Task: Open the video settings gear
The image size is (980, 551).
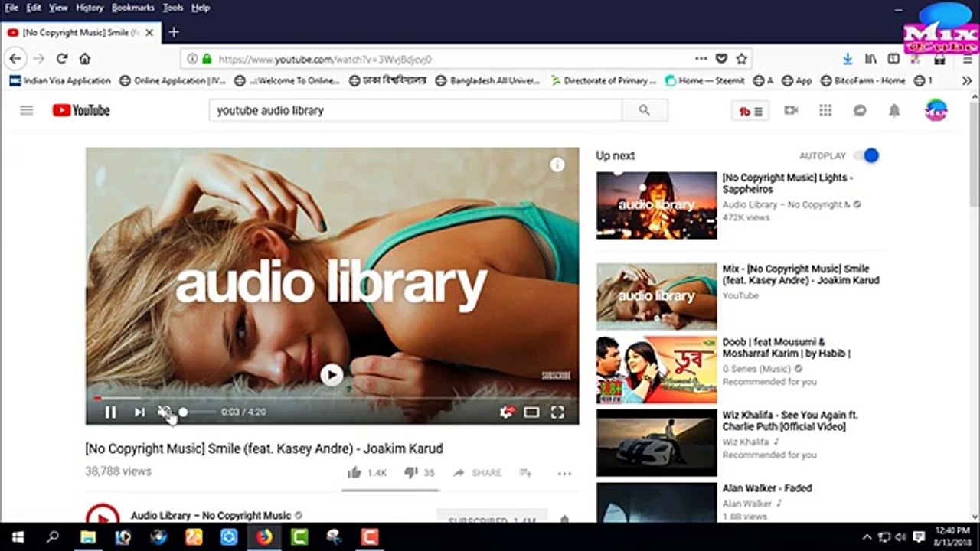Action: coord(505,412)
